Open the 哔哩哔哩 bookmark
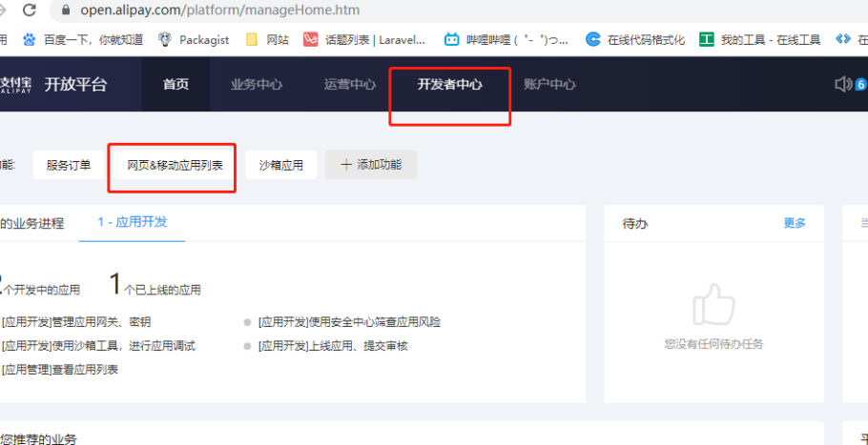 [505, 40]
